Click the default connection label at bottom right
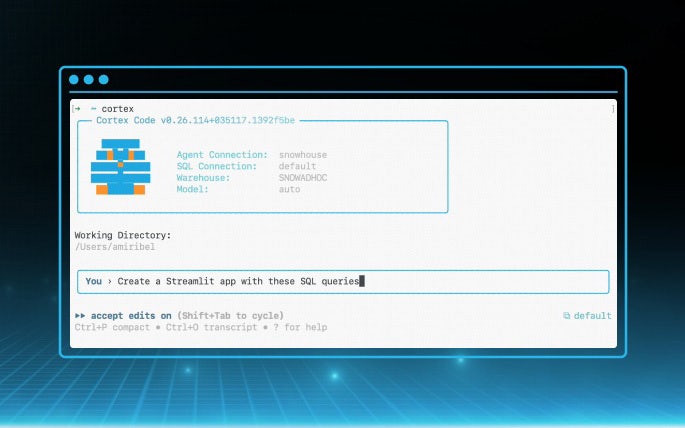This screenshot has height=428, width=685. [592, 316]
